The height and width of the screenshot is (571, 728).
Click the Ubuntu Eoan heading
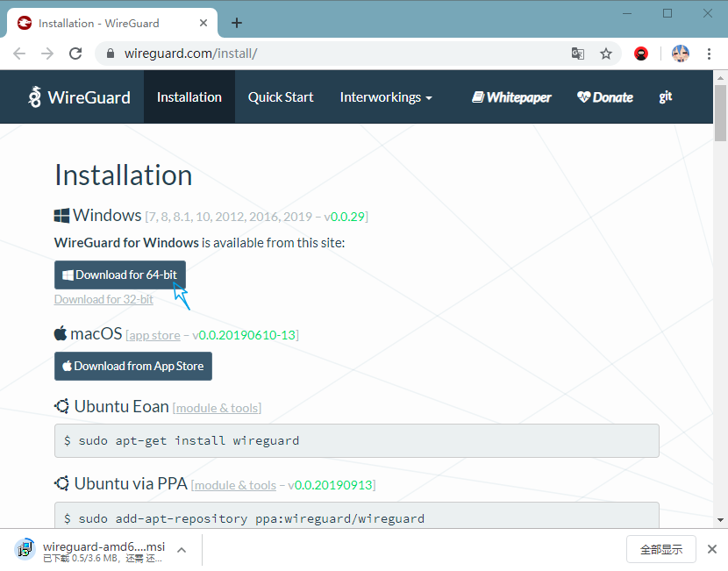point(122,406)
